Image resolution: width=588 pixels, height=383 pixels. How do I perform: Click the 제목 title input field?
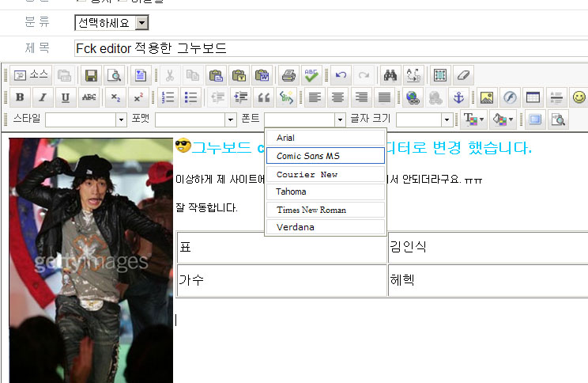(x=316, y=48)
